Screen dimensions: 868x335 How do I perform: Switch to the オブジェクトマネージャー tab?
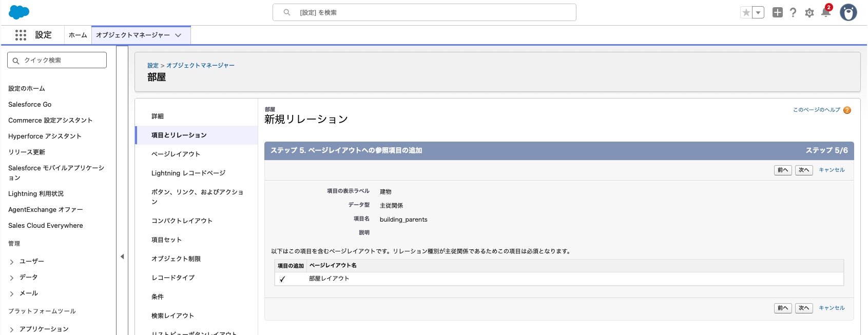[x=133, y=35]
